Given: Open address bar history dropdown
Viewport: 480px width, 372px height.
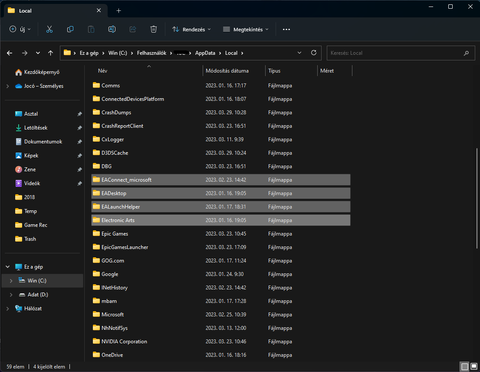Looking at the screenshot, I should click(299, 53).
